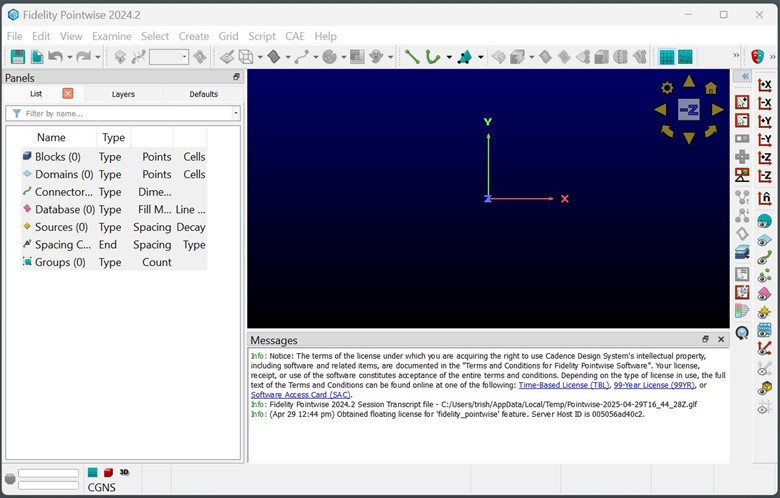780x498 pixels.
Task: Open the Examine menu
Action: tap(111, 36)
